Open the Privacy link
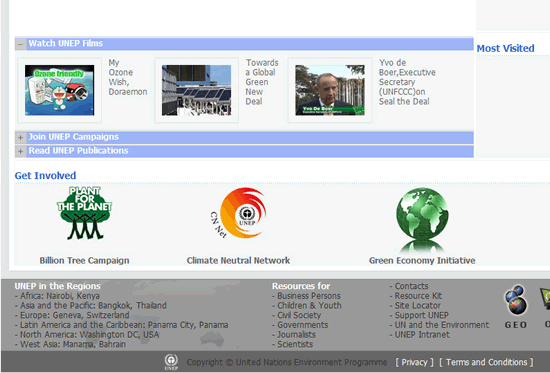The width and height of the screenshot is (550, 373). point(414,362)
